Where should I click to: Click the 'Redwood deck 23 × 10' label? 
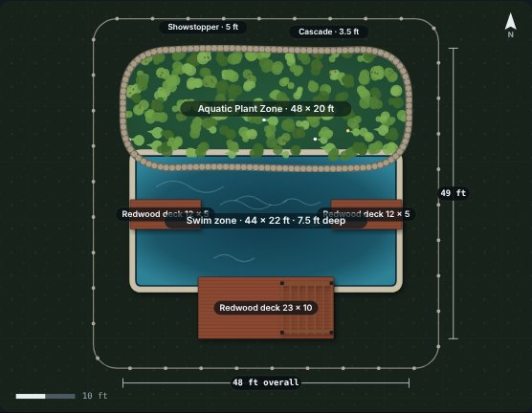(x=266, y=308)
